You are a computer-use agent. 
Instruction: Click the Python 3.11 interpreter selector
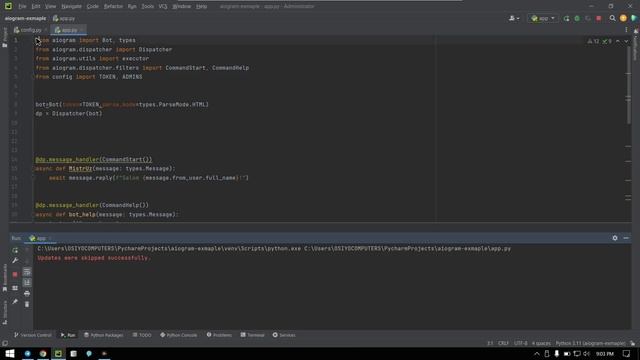tap(591, 343)
